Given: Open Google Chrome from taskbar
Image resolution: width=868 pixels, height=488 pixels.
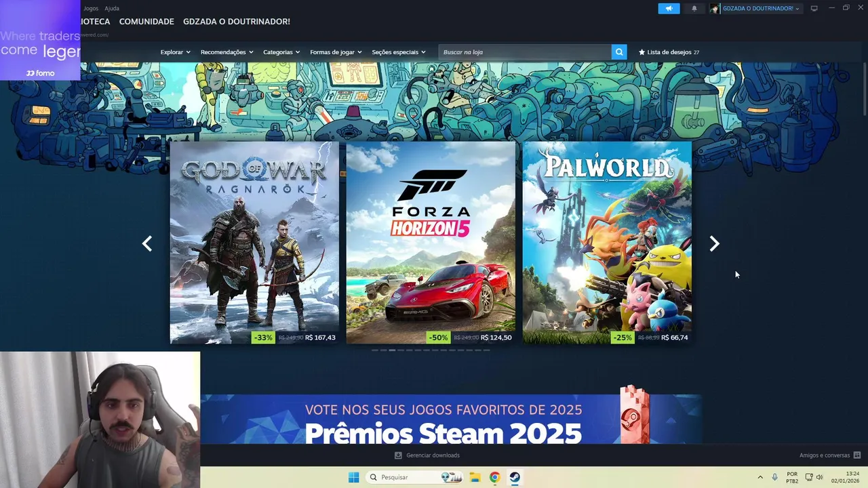Looking at the screenshot, I should point(494,477).
